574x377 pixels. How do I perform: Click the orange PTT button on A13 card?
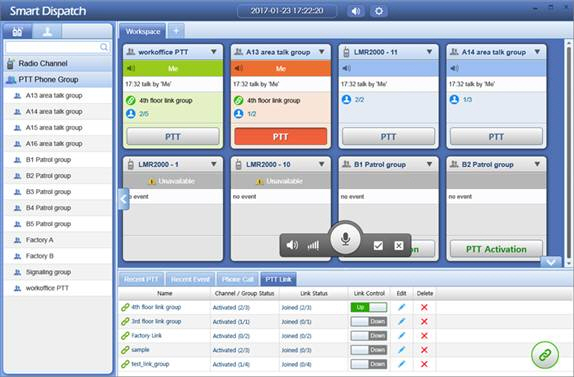280,137
